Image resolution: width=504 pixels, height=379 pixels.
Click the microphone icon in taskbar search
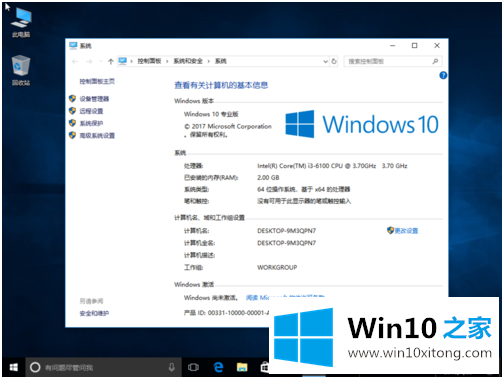(172, 367)
